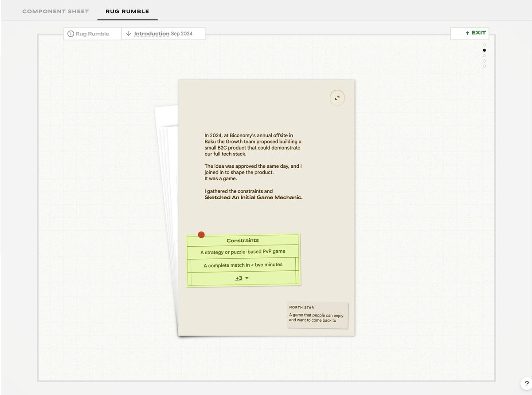Go to the third page indicator dot

point(484,55)
